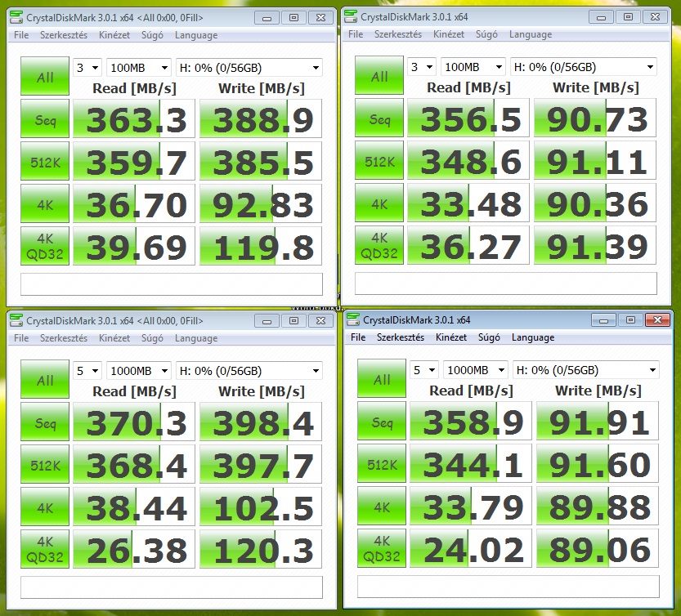Open the Language menu in the window with Seq read 363.3
The height and width of the screenshot is (616, 681).
196,35
